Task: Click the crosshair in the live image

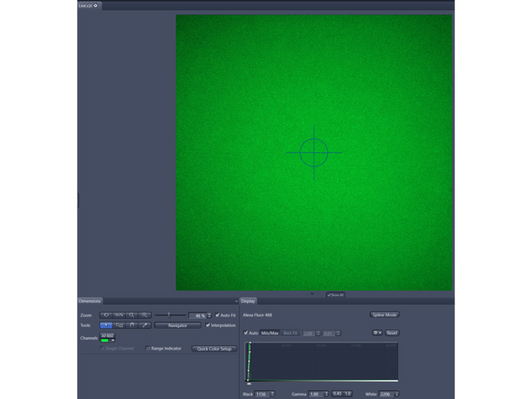Action: pyautogui.click(x=314, y=153)
